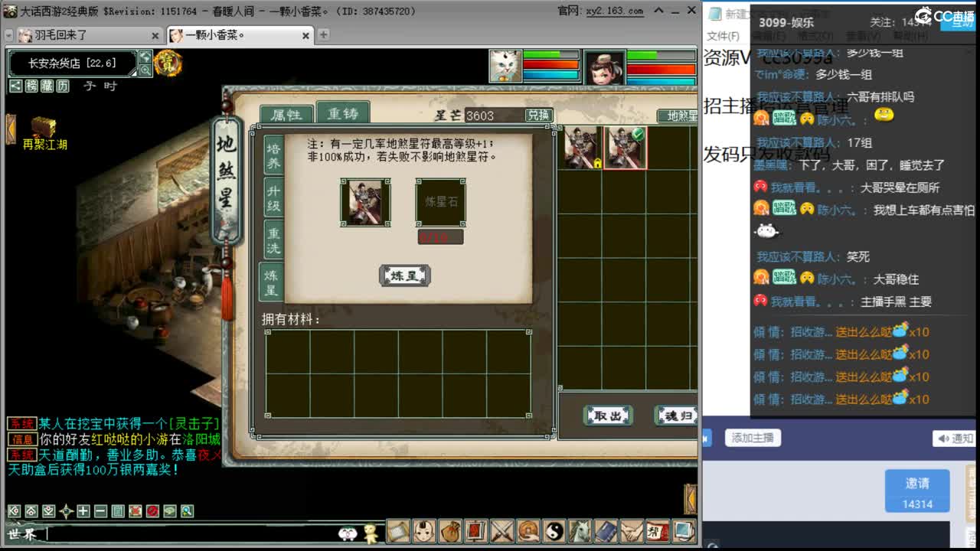The height and width of the screenshot is (551, 980).
Task: Click the emoji face icon in chat bar
Action: click(348, 533)
